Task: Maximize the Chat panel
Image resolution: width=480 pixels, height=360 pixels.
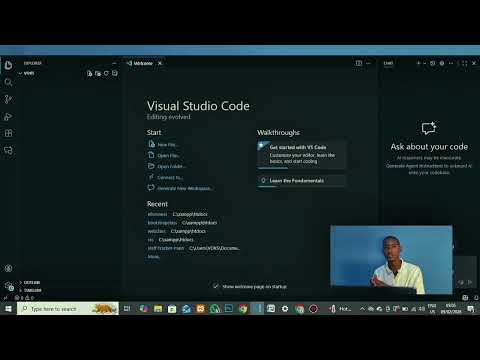Action: coord(464,63)
